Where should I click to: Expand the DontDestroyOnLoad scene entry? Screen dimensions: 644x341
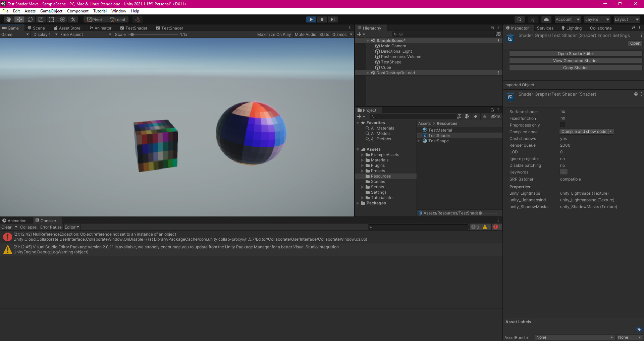pos(368,72)
